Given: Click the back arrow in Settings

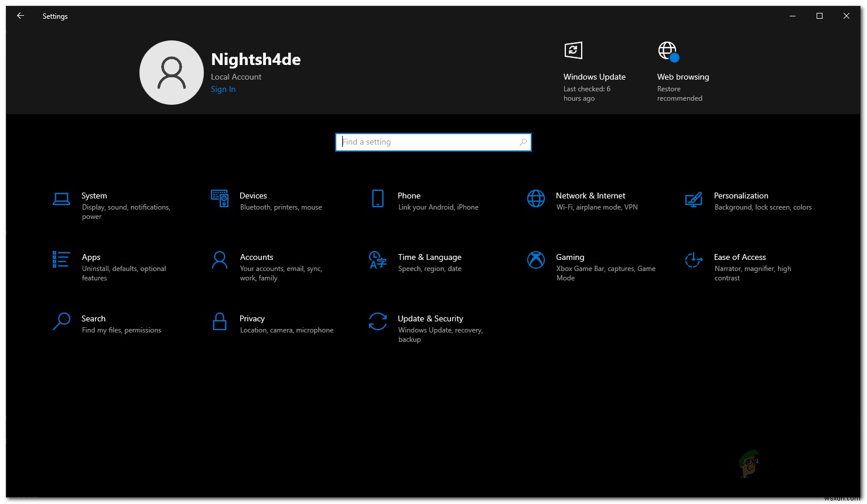Looking at the screenshot, I should coord(21,16).
